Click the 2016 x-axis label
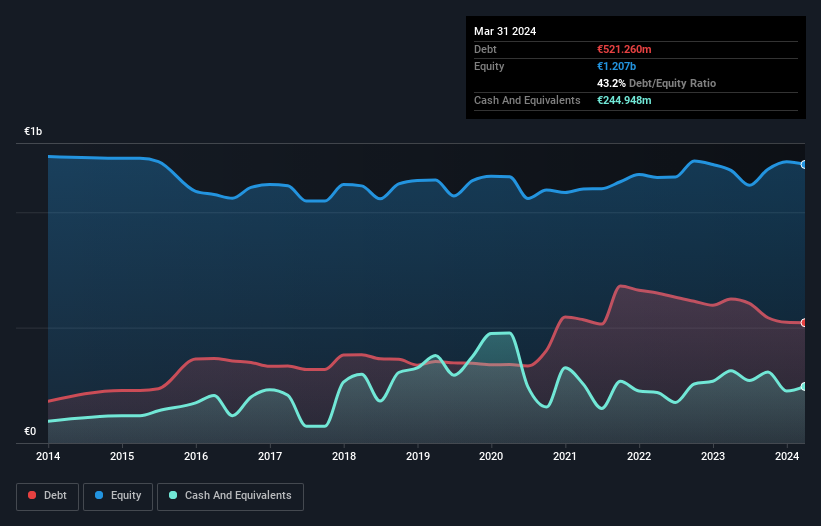The width and height of the screenshot is (821, 526). 196,456
